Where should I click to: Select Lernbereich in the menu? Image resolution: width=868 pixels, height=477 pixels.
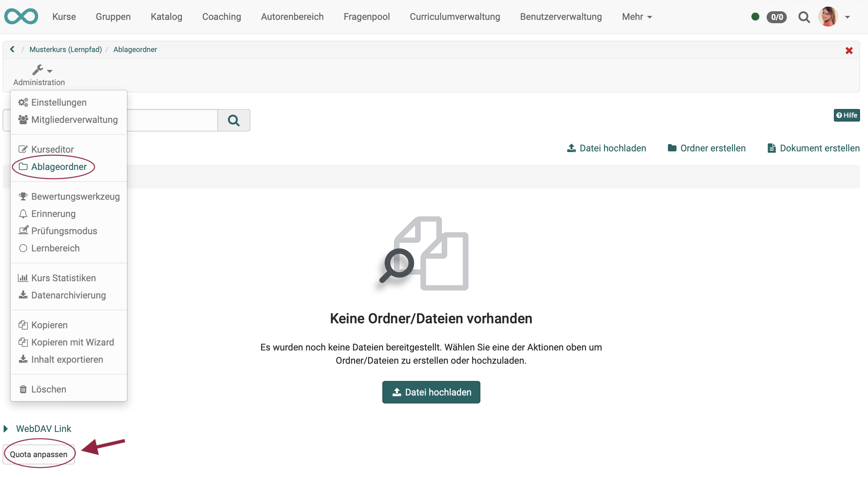tap(55, 248)
